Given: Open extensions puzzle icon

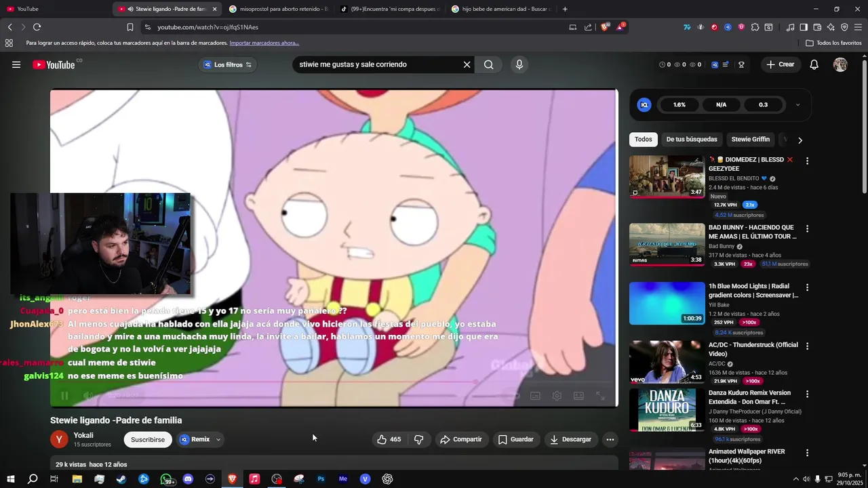Looking at the screenshot, I should [x=755, y=27].
